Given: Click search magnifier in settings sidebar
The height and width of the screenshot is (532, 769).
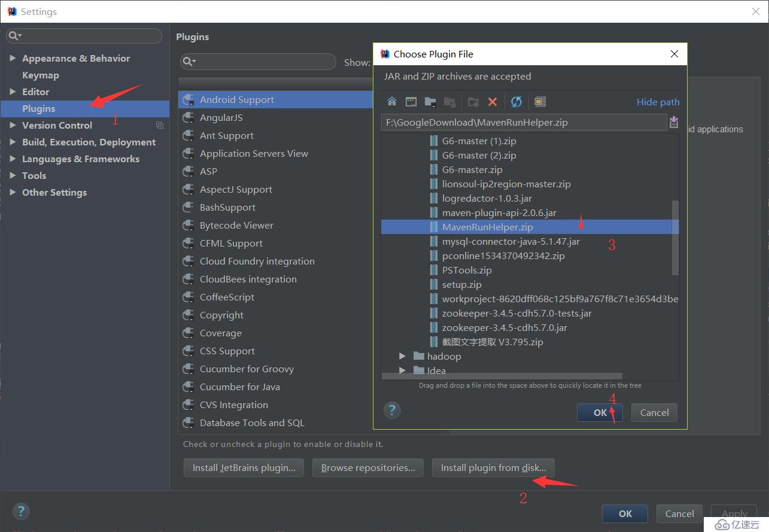Looking at the screenshot, I should click(x=15, y=36).
